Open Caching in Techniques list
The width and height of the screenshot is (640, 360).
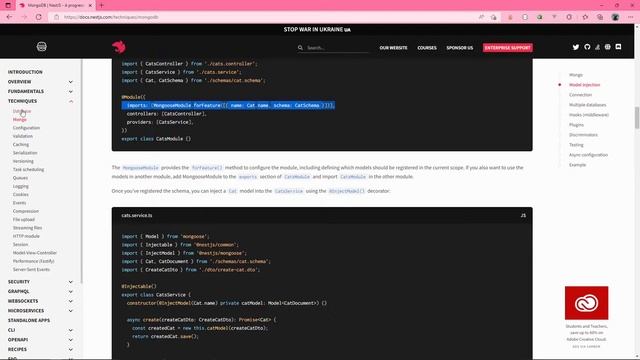click(x=20, y=144)
